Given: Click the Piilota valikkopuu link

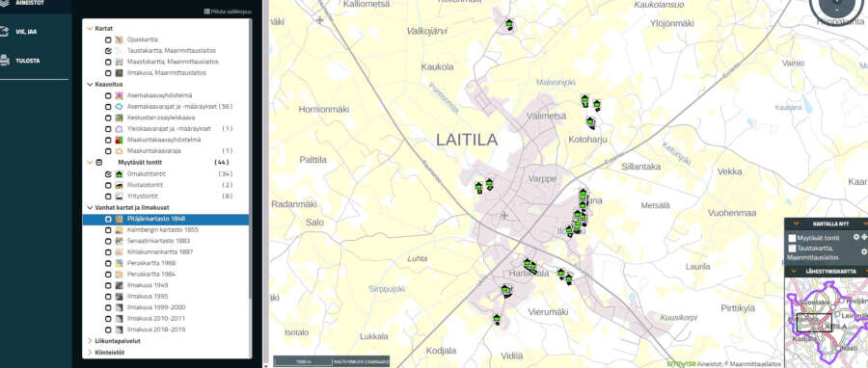Looking at the screenshot, I should [231, 11].
